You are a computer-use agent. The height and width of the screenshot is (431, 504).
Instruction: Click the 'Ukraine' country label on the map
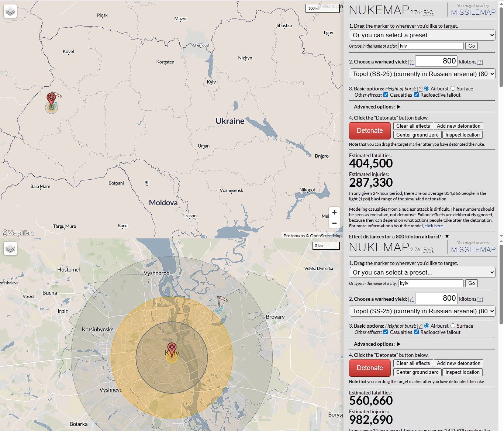tap(230, 121)
